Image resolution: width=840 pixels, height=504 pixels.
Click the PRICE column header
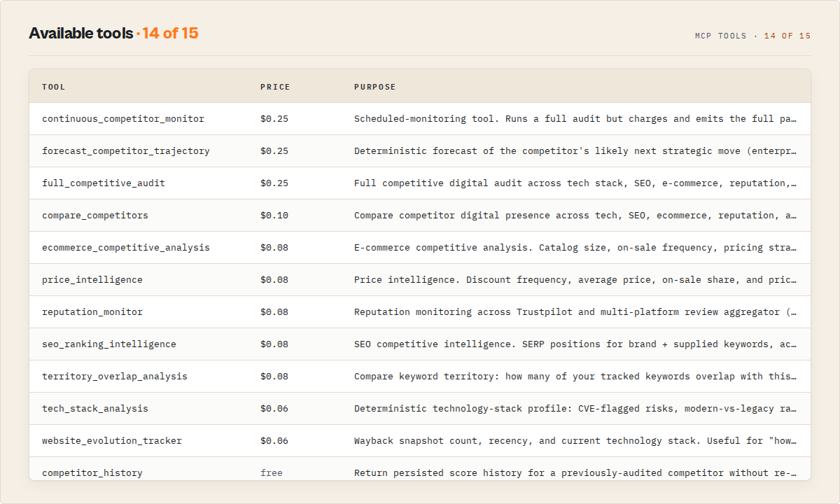[x=275, y=87]
